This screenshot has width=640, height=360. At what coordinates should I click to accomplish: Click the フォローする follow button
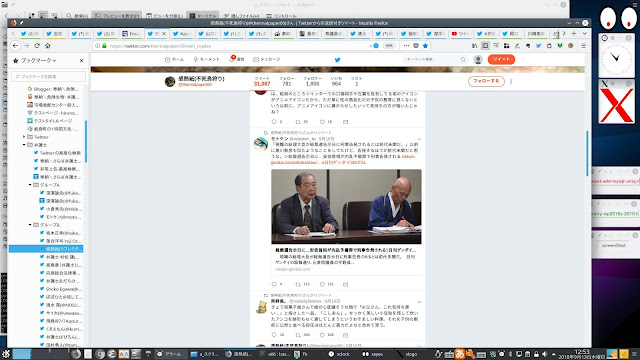coord(486,81)
